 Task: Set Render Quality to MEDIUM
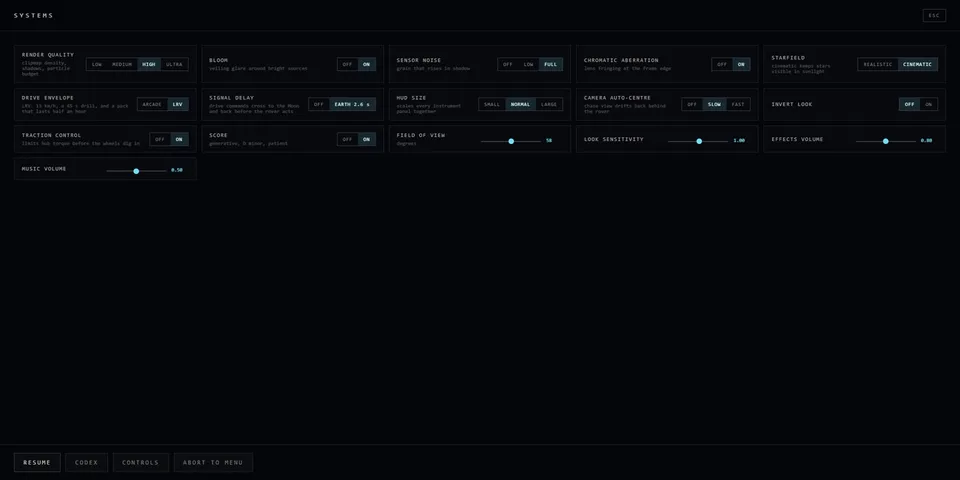[x=122, y=64]
